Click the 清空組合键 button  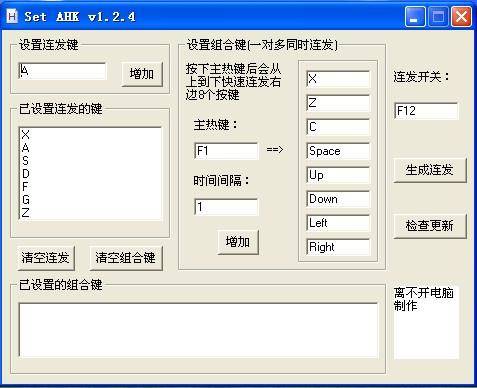click(x=126, y=258)
